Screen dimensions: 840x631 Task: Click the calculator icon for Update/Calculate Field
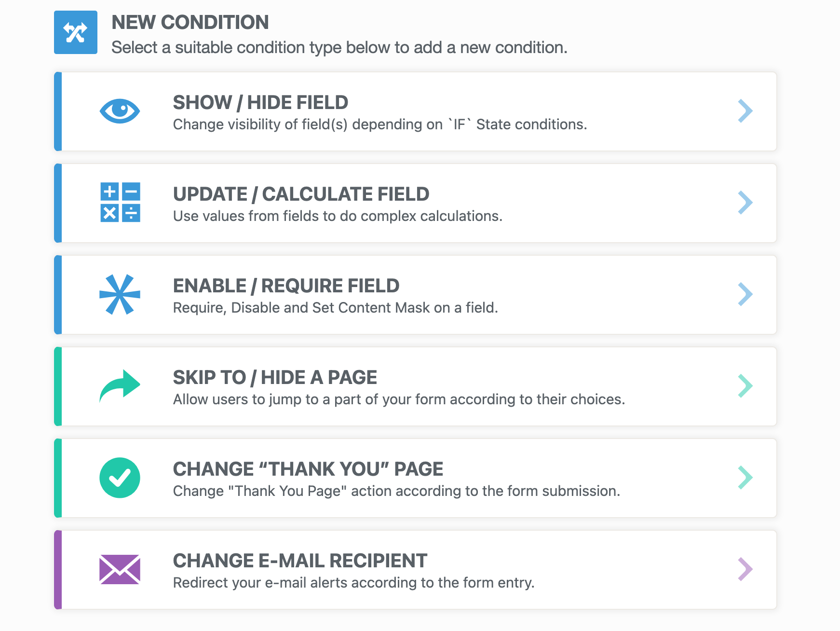pos(120,202)
